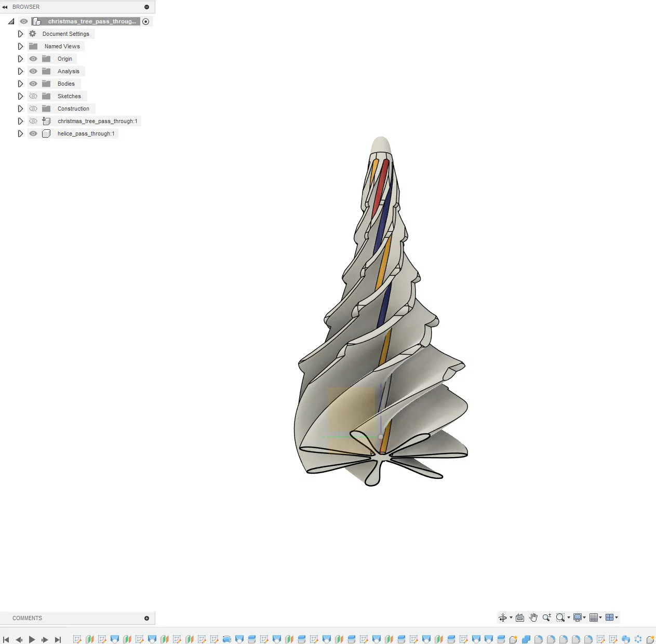Hide the Bodies folder via eye icon
Screen dimensions: 656x644
point(33,84)
